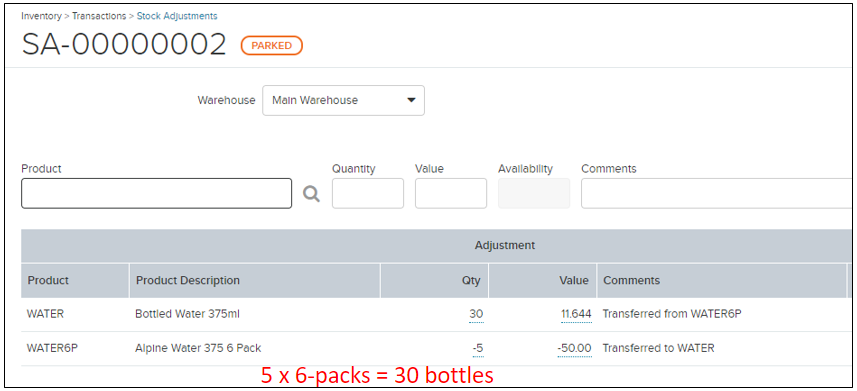Edit the WATER row quantity 30
857x391 pixels.
point(476,314)
